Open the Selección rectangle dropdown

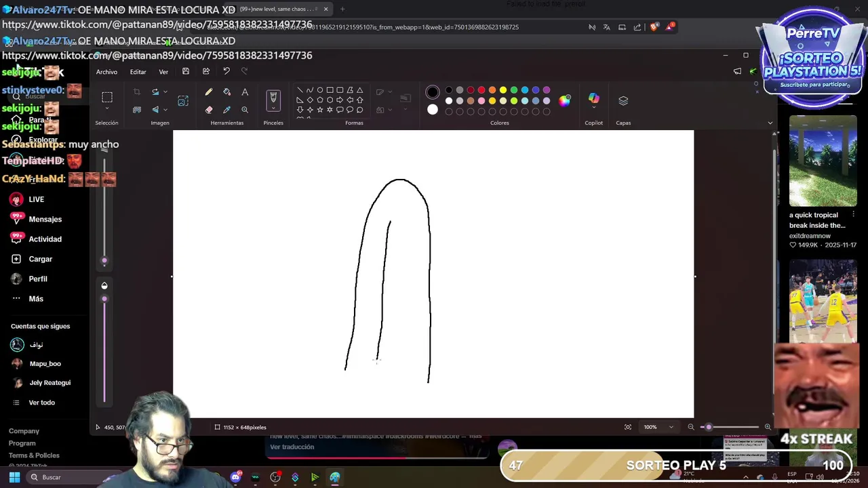click(x=107, y=109)
